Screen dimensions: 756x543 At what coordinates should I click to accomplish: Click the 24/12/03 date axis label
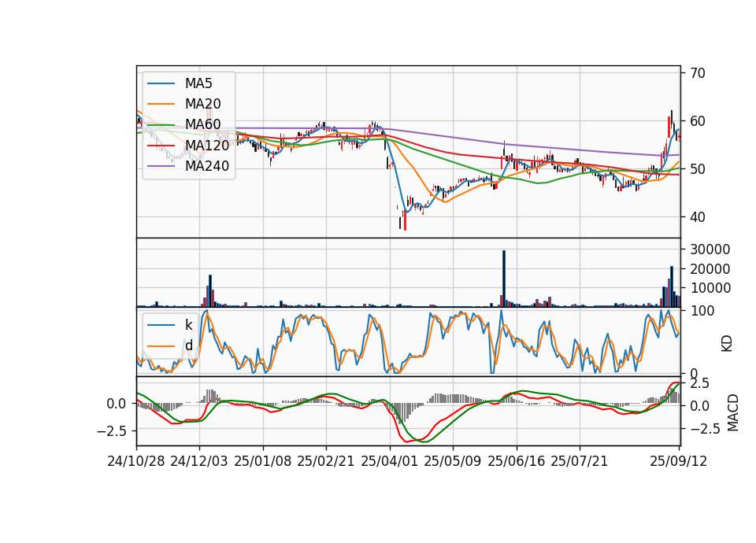(x=199, y=461)
